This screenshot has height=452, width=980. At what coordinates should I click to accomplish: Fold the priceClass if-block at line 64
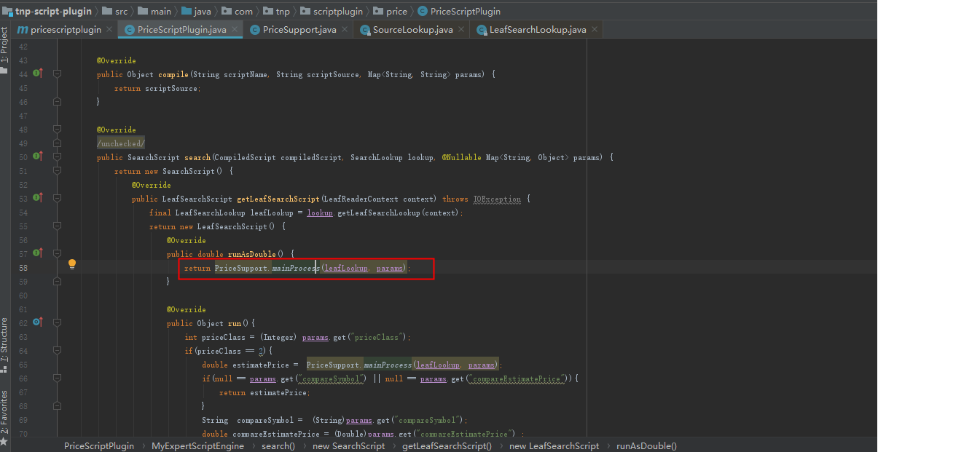(58, 350)
